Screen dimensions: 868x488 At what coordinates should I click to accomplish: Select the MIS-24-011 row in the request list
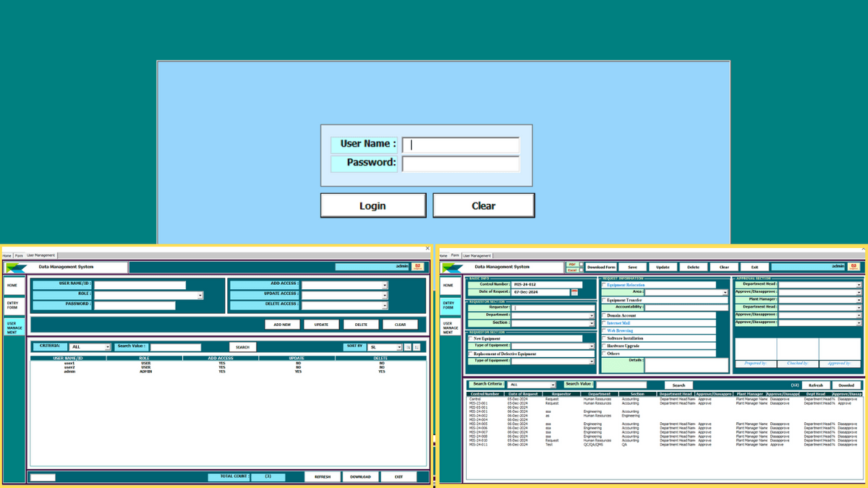(480, 445)
